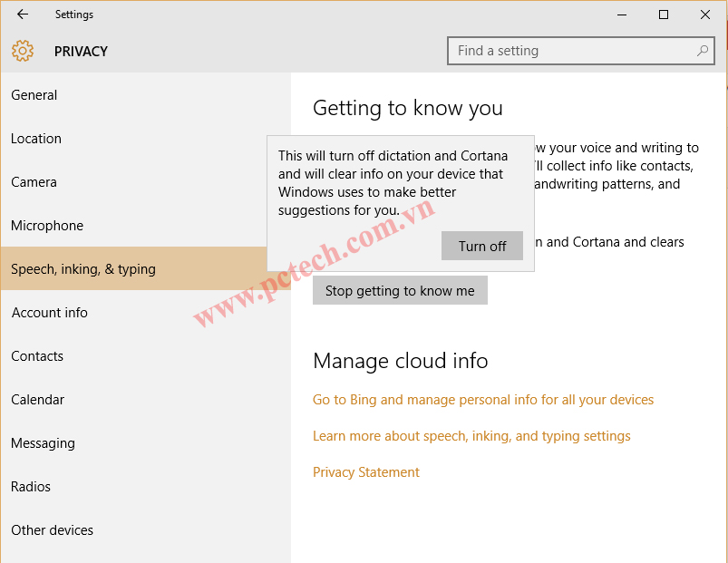Image resolution: width=728 pixels, height=563 pixels.
Task: Open Bing to manage personal info
Action: (483, 399)
